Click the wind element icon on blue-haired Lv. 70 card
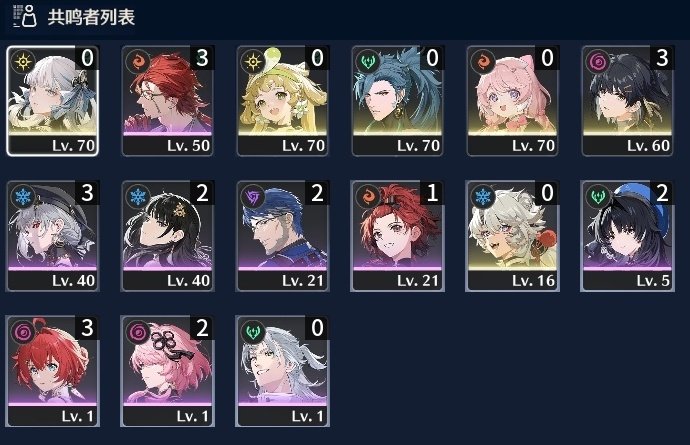 click(x=368, y=61)
